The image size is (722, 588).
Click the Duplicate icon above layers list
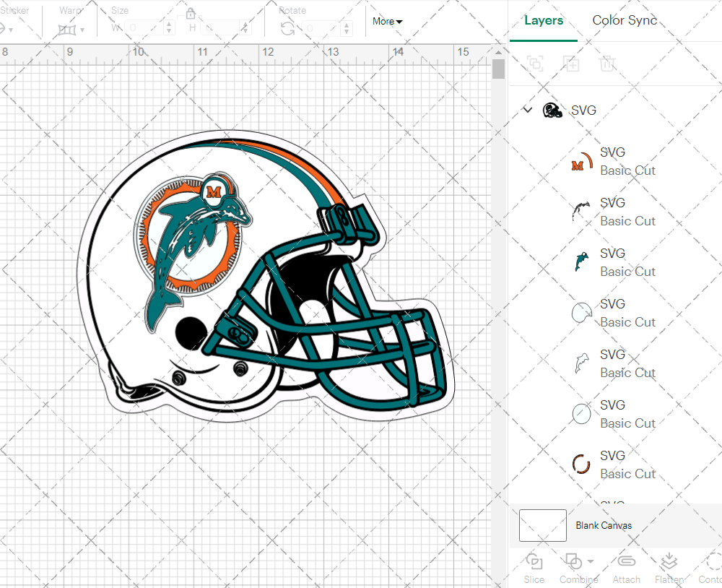coord(571,64)
